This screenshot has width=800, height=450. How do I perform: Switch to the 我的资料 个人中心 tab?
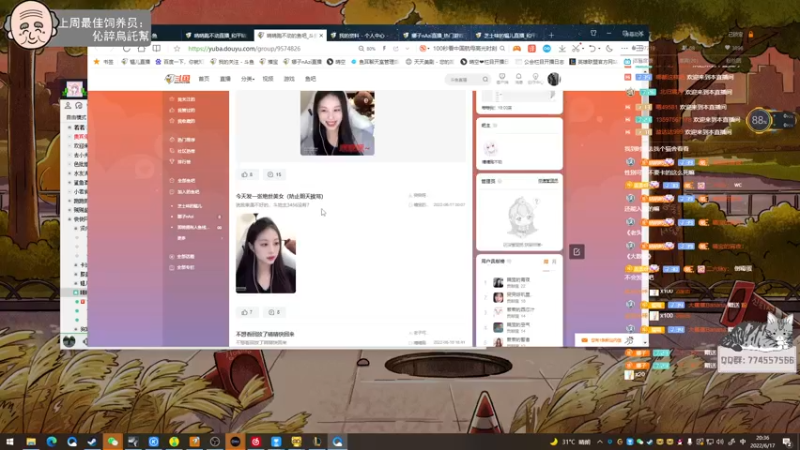[361, 36]
